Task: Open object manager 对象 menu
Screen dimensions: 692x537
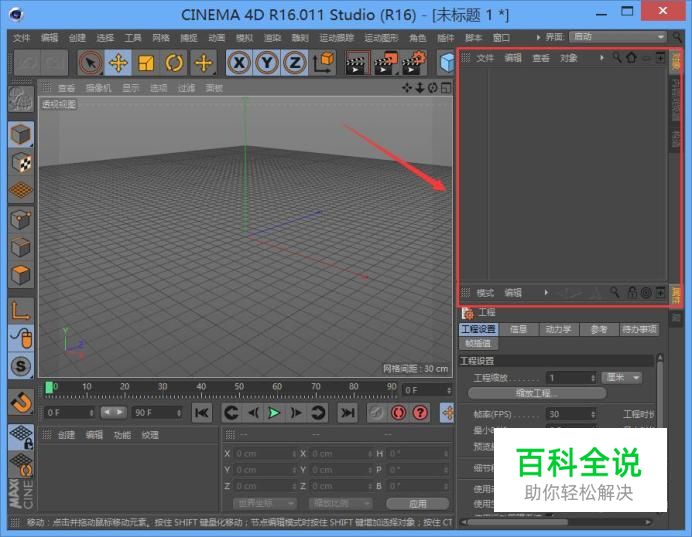Action: pyautogui.click(x=568, y=58)
